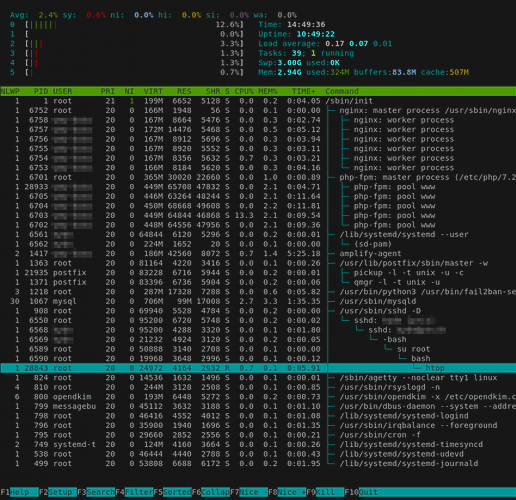Select the /usr/sbin/sshd -D row
Screen dimensions: 516x500
(x=258, y=311)
